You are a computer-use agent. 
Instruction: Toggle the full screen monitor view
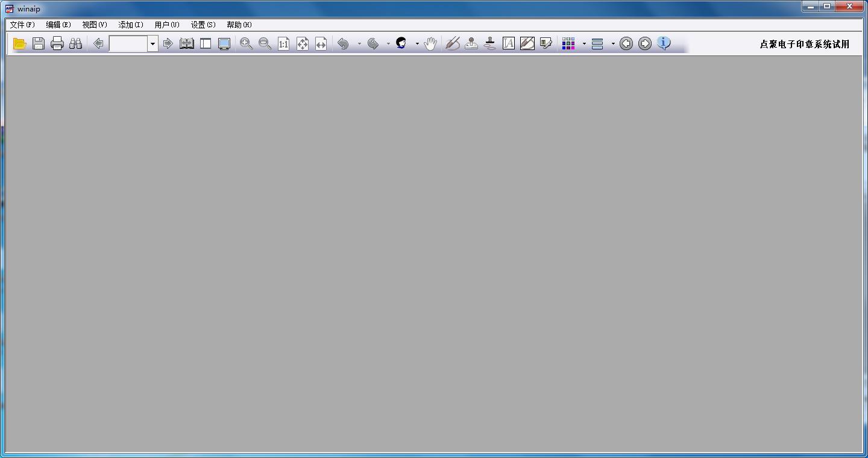pyautogui.click(x=224, y=43)
